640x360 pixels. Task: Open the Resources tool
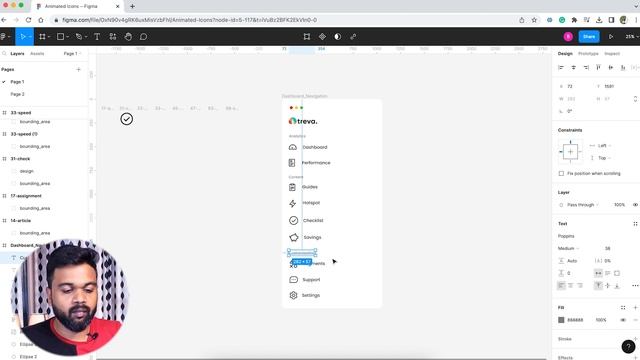point(113,37)
